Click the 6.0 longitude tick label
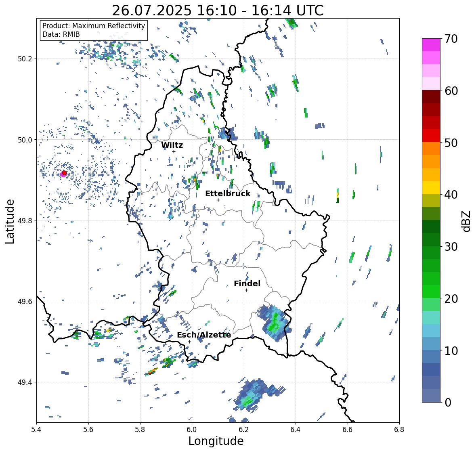 pos(192,430)
